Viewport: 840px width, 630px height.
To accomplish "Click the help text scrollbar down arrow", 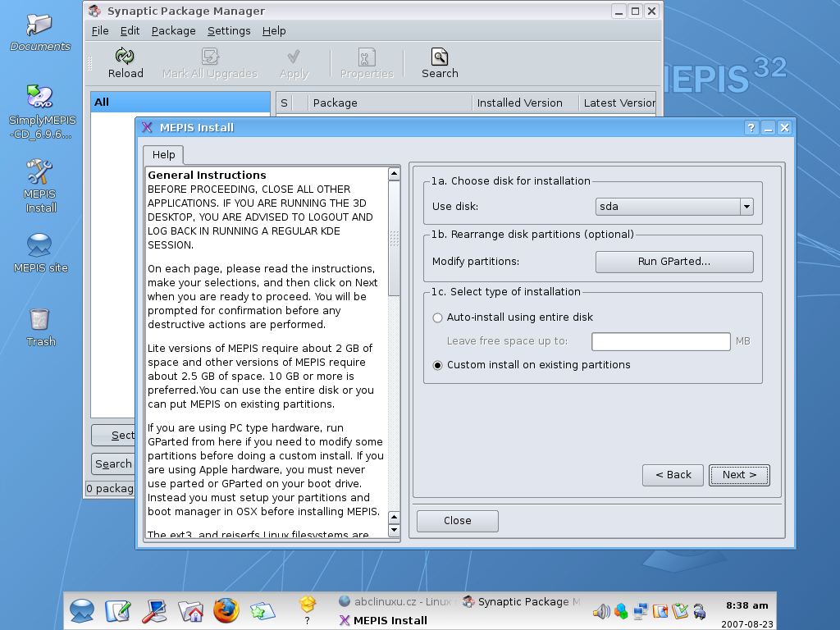I will coord(394,531).
